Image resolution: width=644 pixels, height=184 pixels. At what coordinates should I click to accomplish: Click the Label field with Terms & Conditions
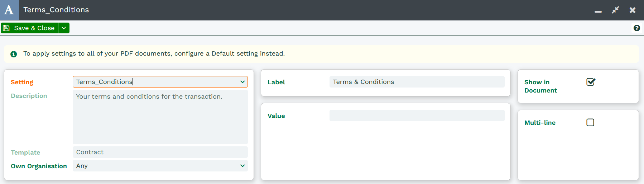click(417, 82)
